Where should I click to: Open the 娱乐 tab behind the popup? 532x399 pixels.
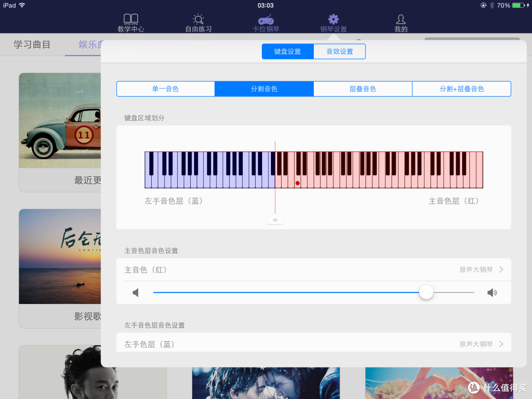tap(90, 44)
